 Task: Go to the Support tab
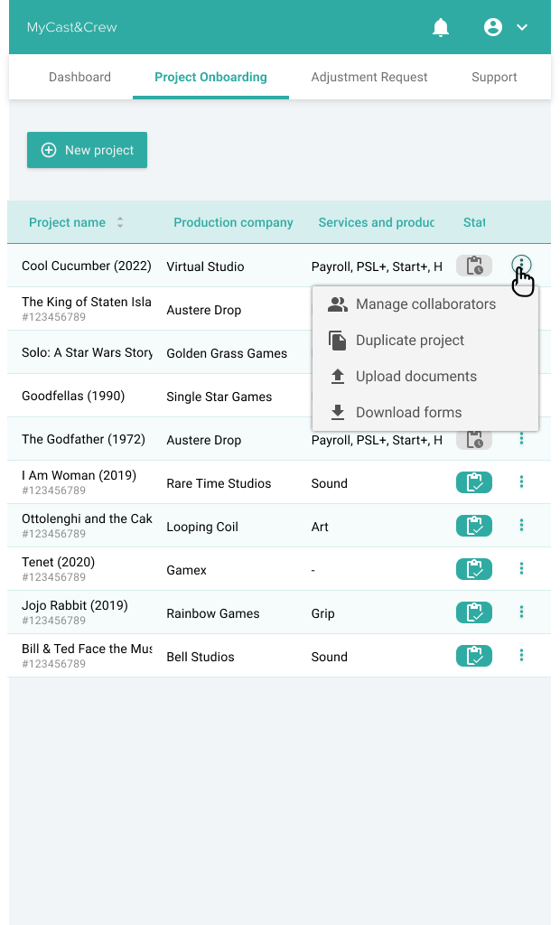tap(494, 78)
